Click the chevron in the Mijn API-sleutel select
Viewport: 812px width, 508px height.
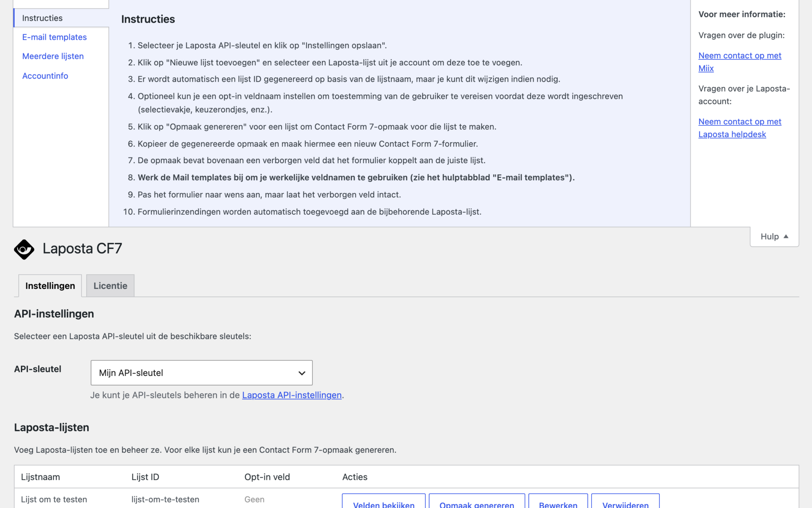point(302,373)
